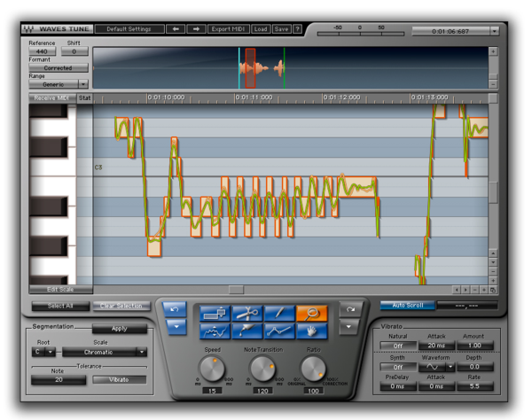
Task: Load the previous preset with left arrow
Action: (x=176, y=29)
